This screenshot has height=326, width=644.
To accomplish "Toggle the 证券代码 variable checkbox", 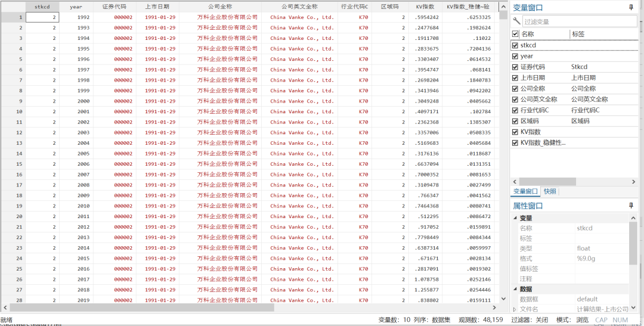I will [515, 67].
